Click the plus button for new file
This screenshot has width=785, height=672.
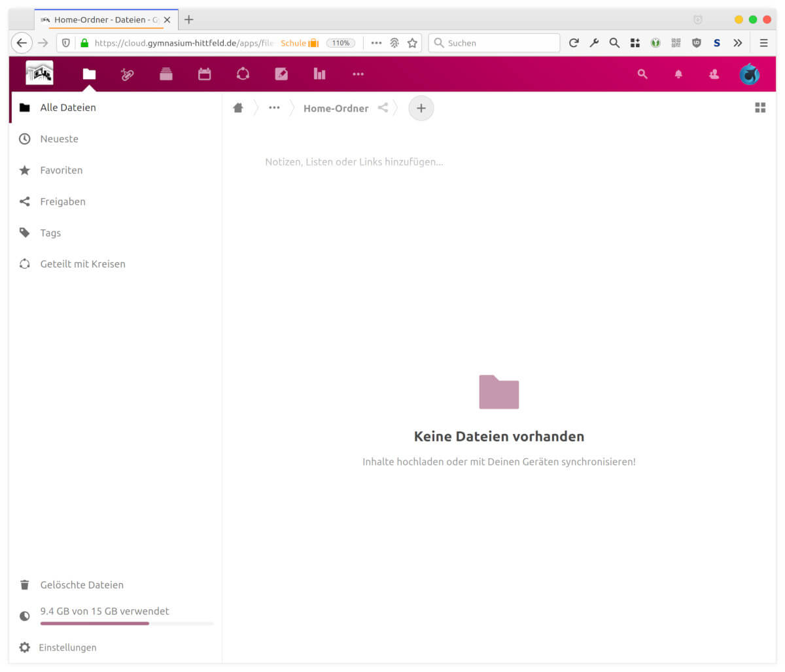(x=421, y=108)
